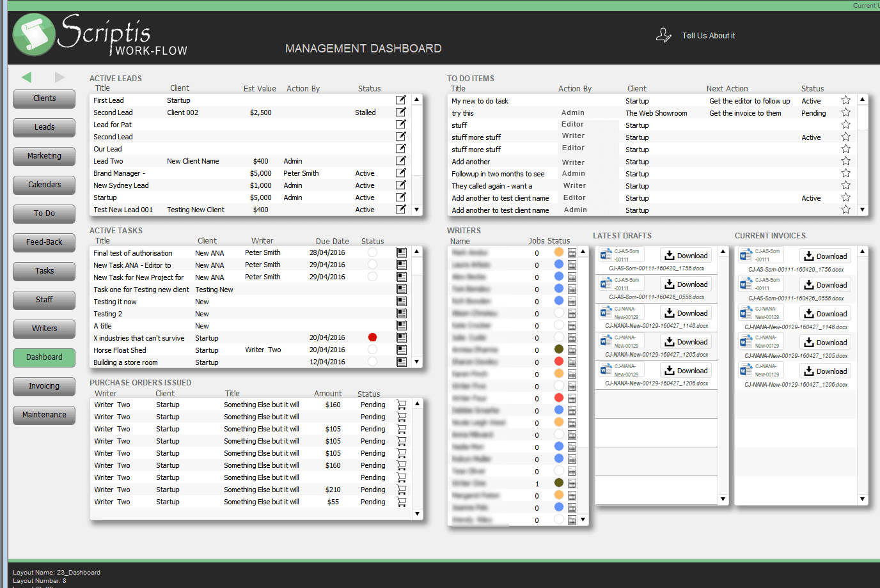Viewport: 880px width, 588px height.
Task: Open Word icon for invoice CJ-NANA-New-00129 1206
Action: (x=746, y=371)
